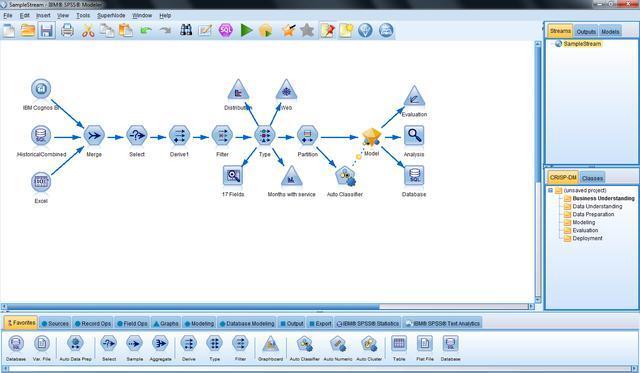Screen dimensions: 640x373
Task: Select the Partition node in stream
Action: [307, 135]
